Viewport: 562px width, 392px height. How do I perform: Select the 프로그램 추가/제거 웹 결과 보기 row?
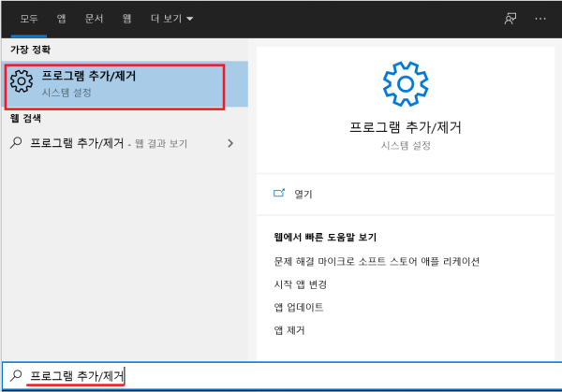click(125, 143)
